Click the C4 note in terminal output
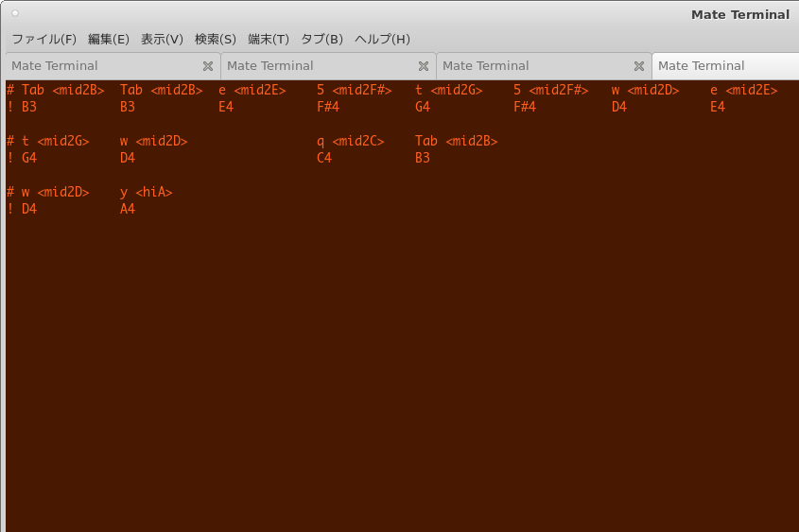The image size is (799, 532). pyautogui.click(x=324, y=158)
